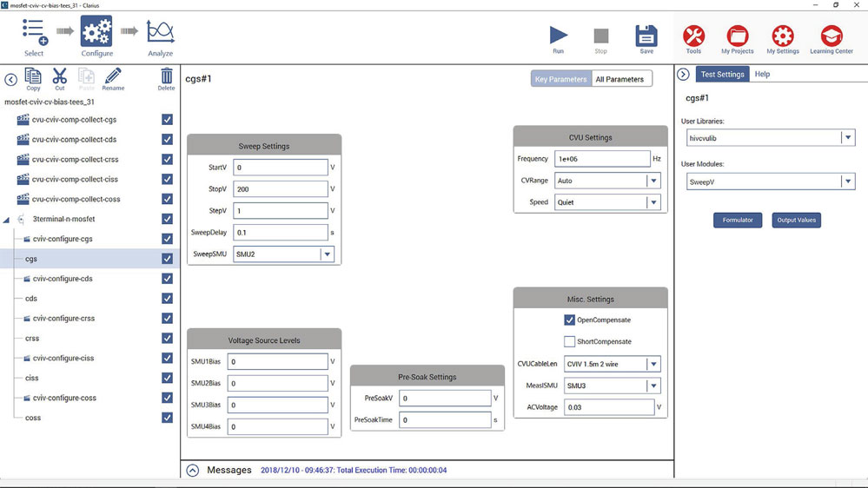Open the Help tab

(762, 75)
